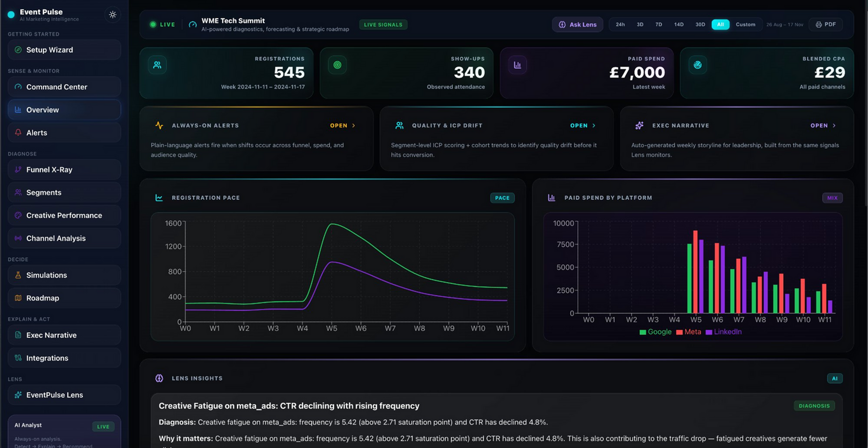Click the Ask Lens button

(577, 25)
